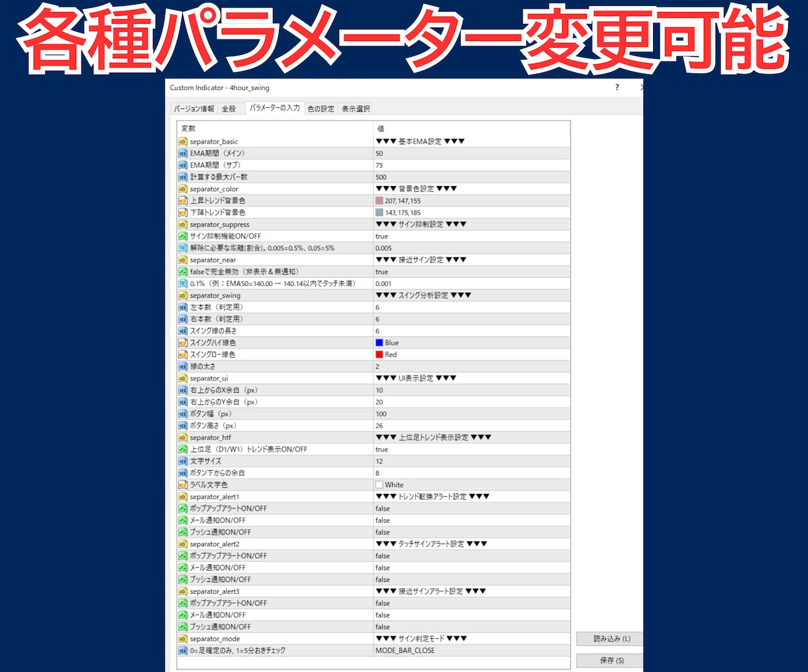Click the string icon for separator_near
This screenshot has height=672, width=808.
[183, 260]
